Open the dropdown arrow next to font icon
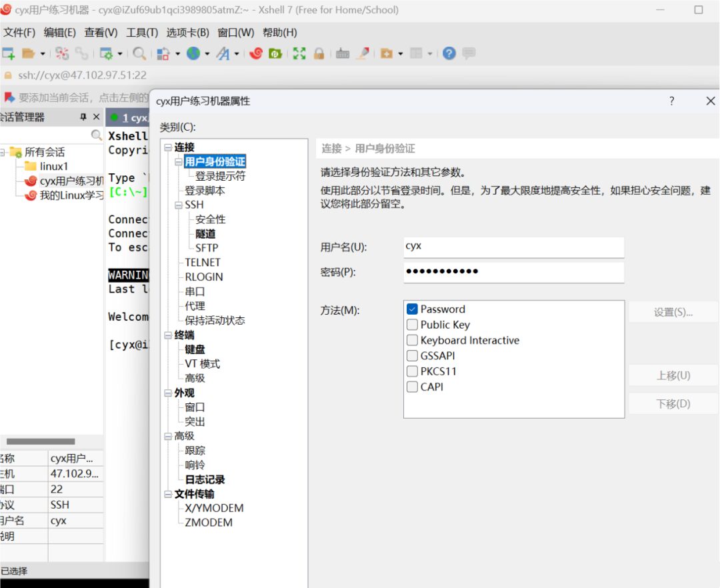Screen dimensions: 720x588 (x=237, y=54)
